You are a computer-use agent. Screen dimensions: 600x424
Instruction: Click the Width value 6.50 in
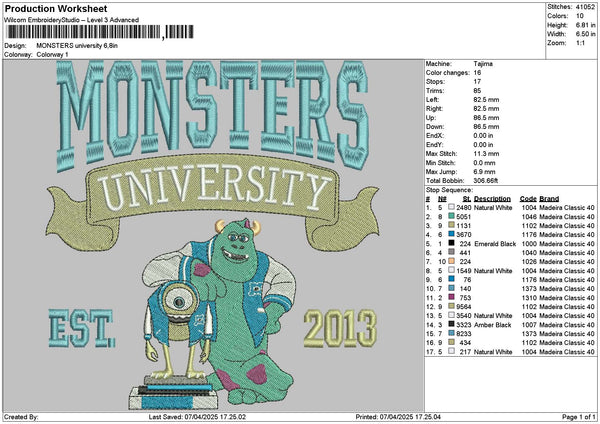pos(585,34)
